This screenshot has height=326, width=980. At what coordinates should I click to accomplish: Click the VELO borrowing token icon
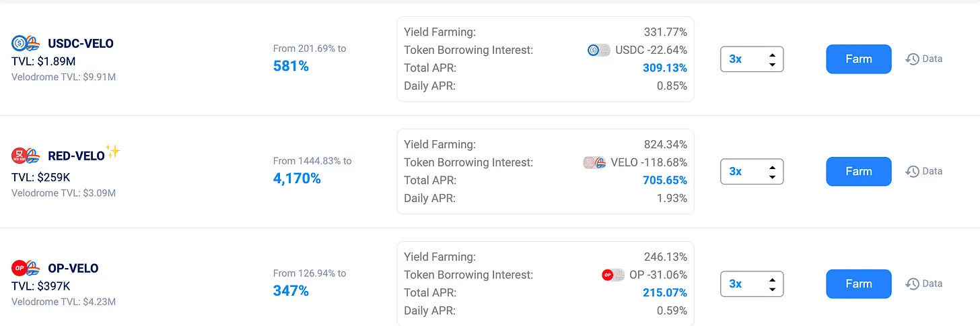pyautogui.click(x=594, y=162)
